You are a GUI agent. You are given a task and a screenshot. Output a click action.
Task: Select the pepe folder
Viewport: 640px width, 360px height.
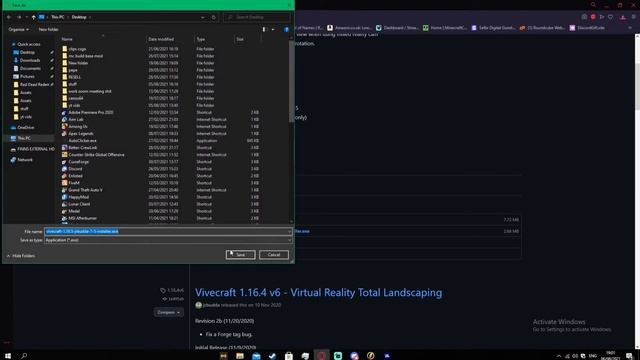click(x=73, y=70)
